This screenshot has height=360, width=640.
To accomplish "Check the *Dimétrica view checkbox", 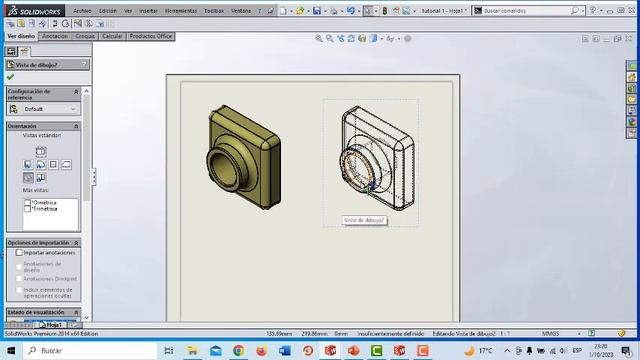I will coord(27,202).
